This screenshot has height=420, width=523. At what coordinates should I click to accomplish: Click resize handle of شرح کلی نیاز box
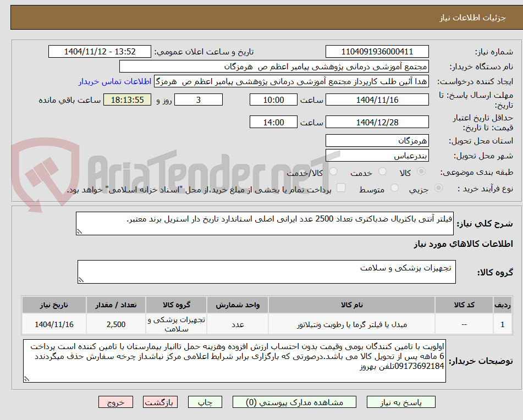pos(79,231)
